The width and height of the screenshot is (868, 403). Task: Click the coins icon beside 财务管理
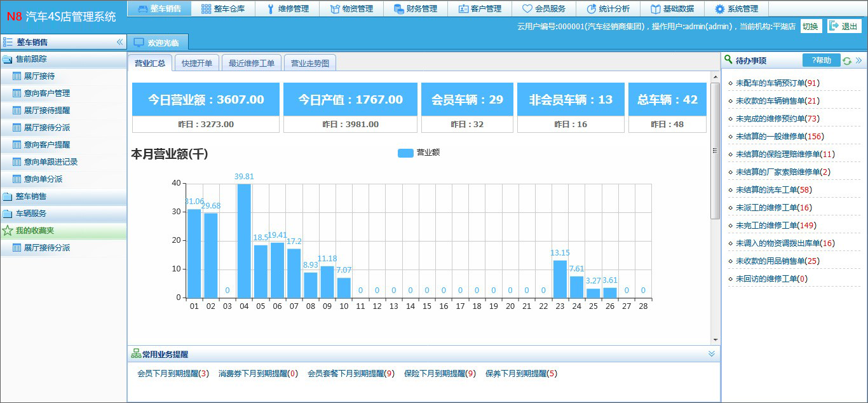pos(398,9)
